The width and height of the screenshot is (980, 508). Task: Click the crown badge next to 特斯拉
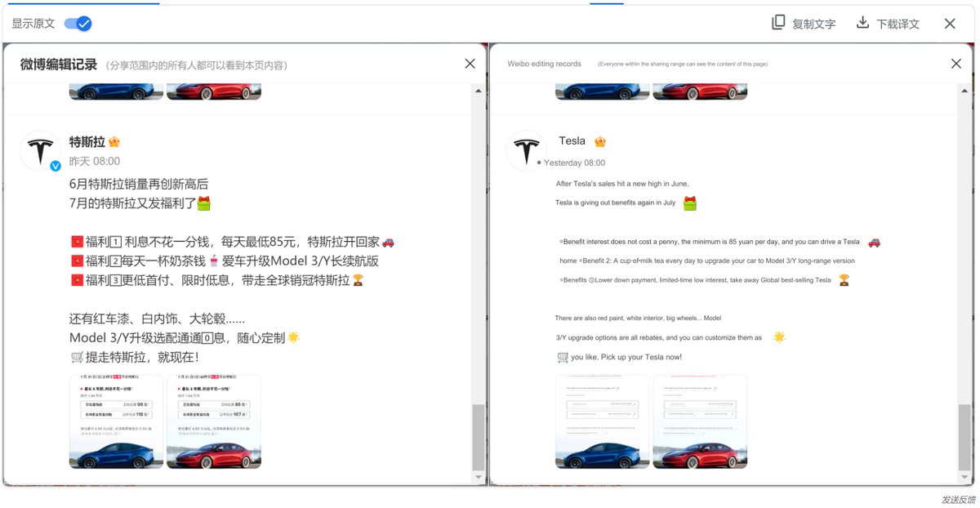point(114,142)
